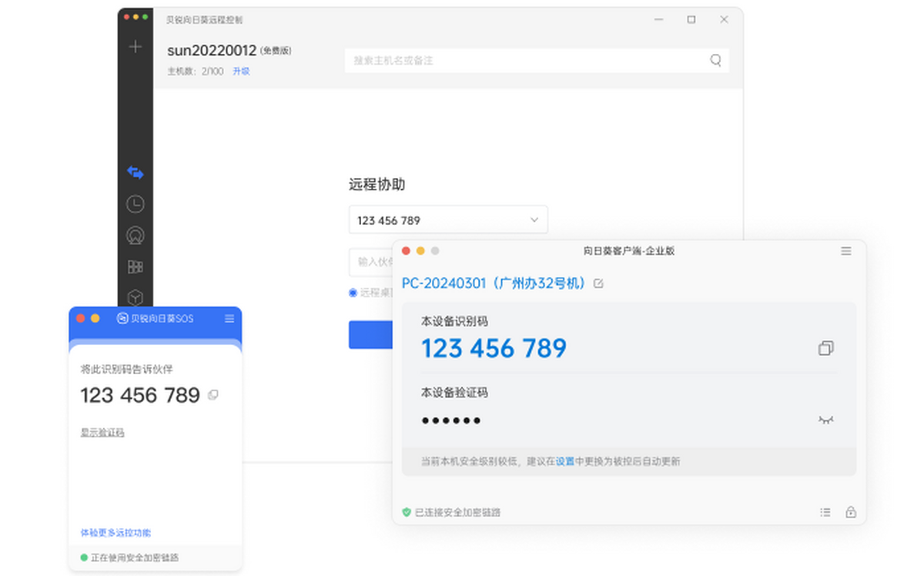Click the 升级 upgrade link
Screen dimensions: 924x576
[x=241, y=72]
